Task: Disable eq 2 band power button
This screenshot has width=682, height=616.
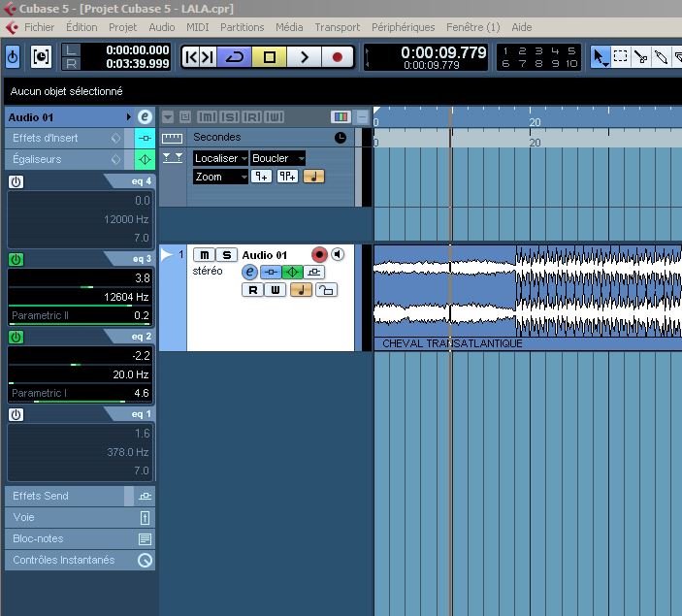Action: point(16,338)
